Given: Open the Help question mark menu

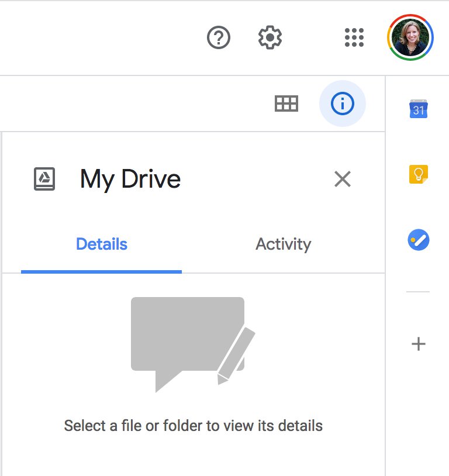Looking at the screenshot, I should (x=219, y=38).
